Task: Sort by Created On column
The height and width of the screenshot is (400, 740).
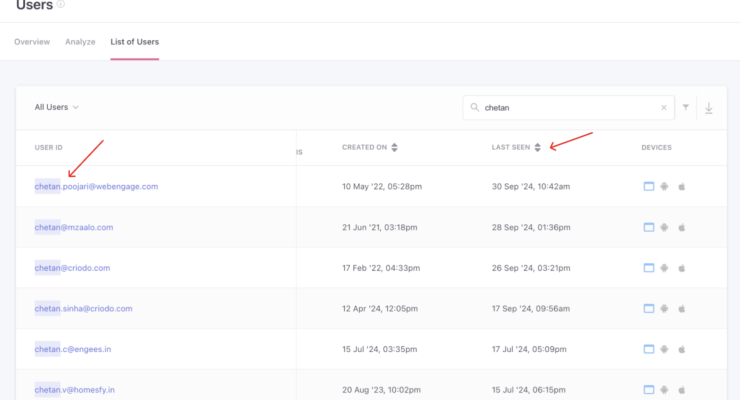Action: pyautogui.click(x=394, y=148)
